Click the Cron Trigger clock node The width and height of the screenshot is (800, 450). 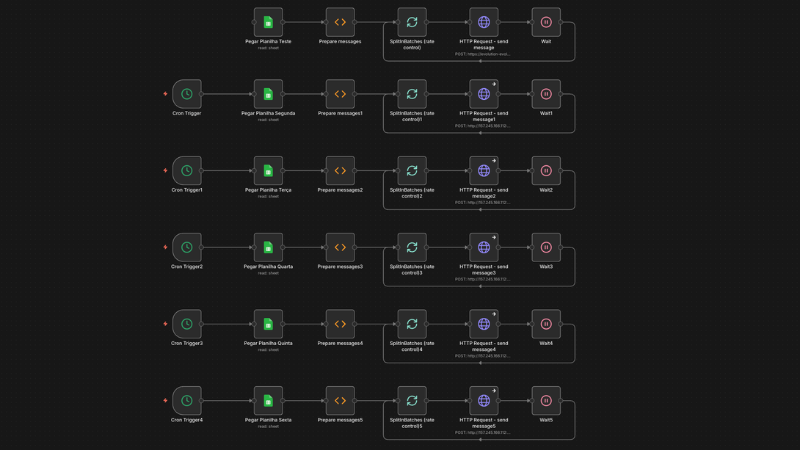click(x=187, y=94)
